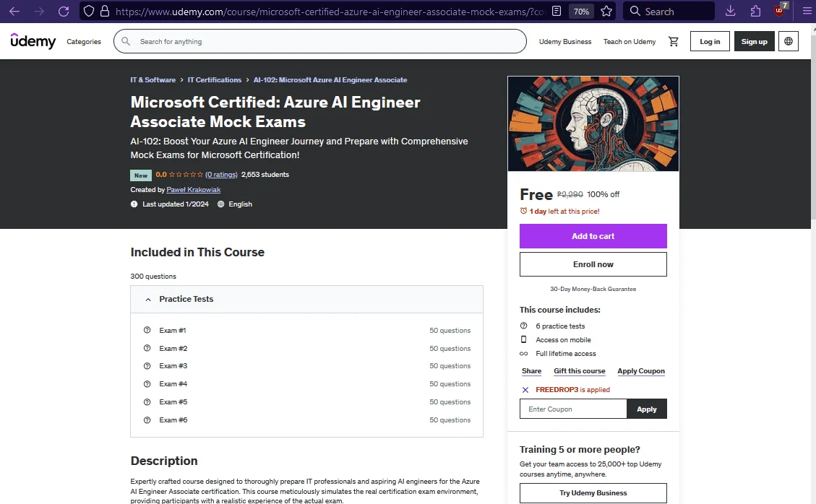The width and height of the screenshot is (816, 504).
Task: Open Teach on Udemy link
Action: [x=630, y=42]
